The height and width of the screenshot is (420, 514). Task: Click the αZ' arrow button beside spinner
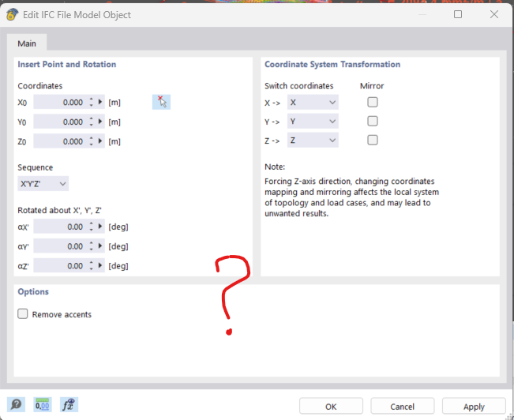(101, 266)
